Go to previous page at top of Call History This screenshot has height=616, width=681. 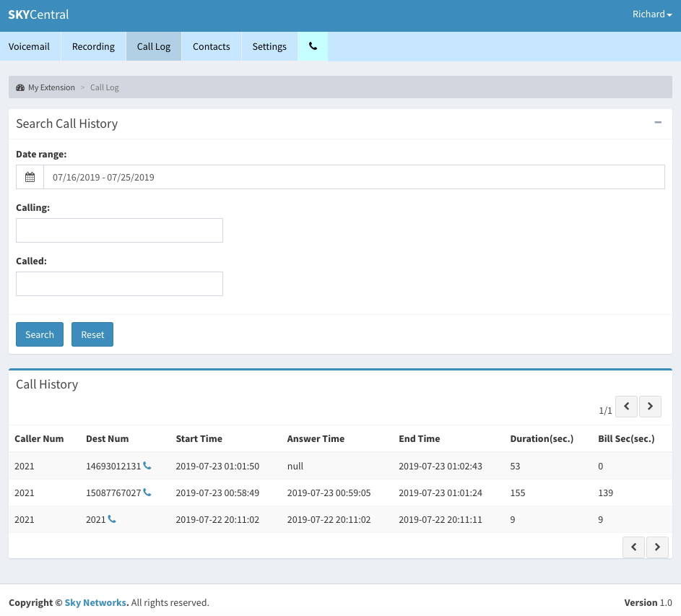point(626,406)
